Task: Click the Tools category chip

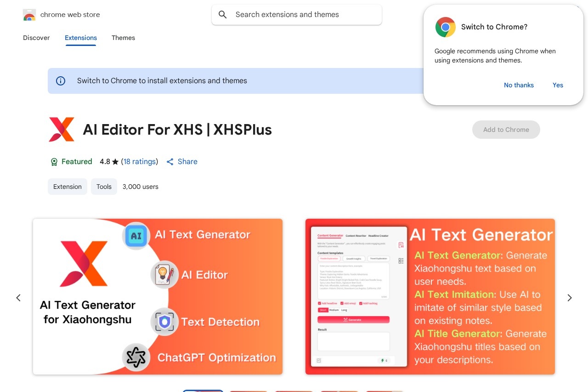Action: click(104, 187)
